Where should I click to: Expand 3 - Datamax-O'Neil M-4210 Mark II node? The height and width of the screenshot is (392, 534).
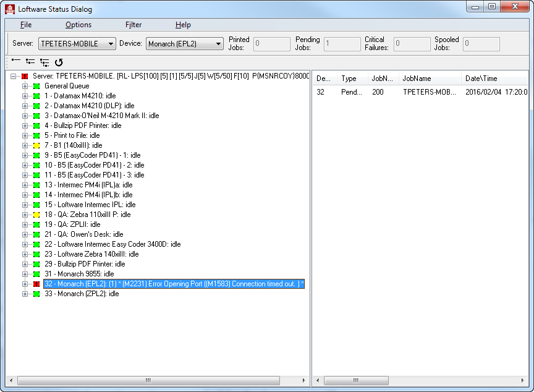click(25, 116)
